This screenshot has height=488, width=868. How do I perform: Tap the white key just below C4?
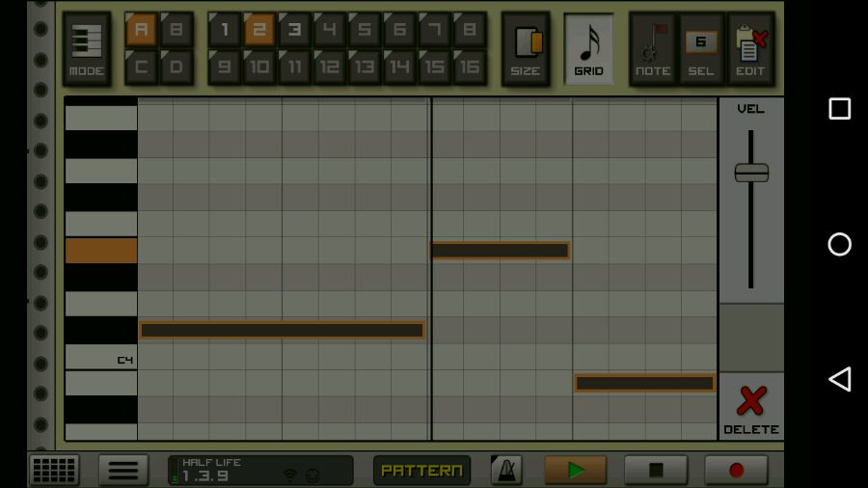click(x=101, y=383)
